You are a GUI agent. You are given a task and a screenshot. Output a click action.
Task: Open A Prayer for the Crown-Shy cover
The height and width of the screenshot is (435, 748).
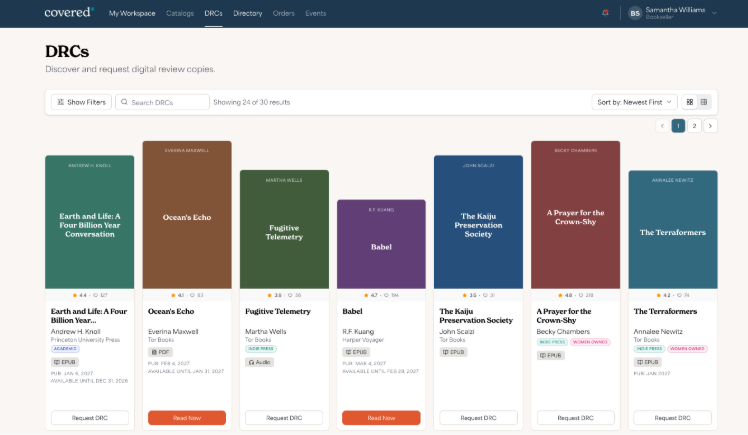(x=576, y=215)
